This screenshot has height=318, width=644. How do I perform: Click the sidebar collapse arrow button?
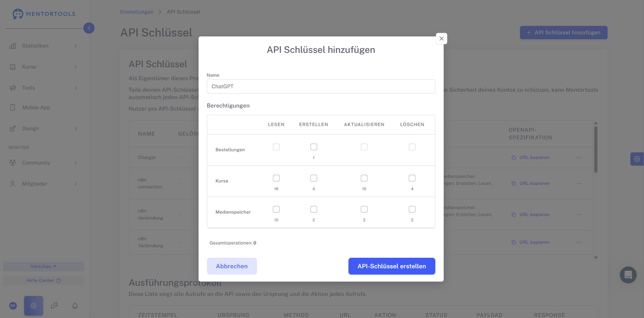[89, 28]
